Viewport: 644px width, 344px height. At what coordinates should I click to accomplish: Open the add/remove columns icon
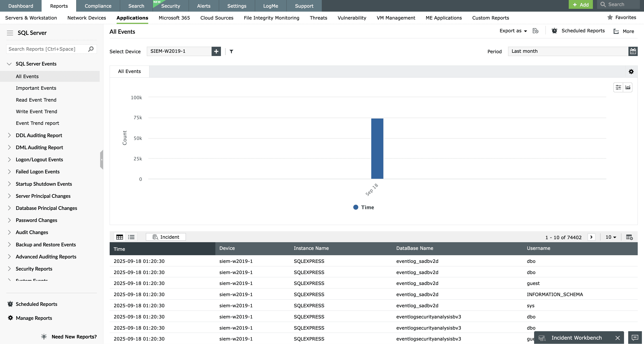(629, 237)
